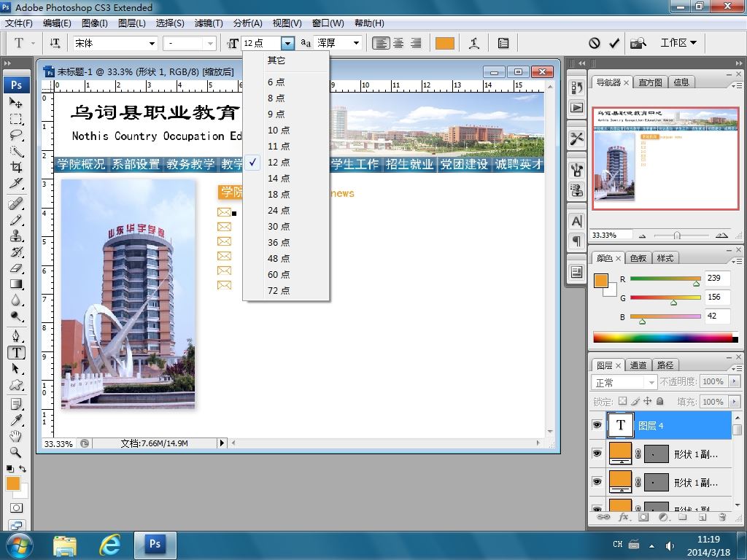Open Internet Explorer from taskbar

point(110,545)
